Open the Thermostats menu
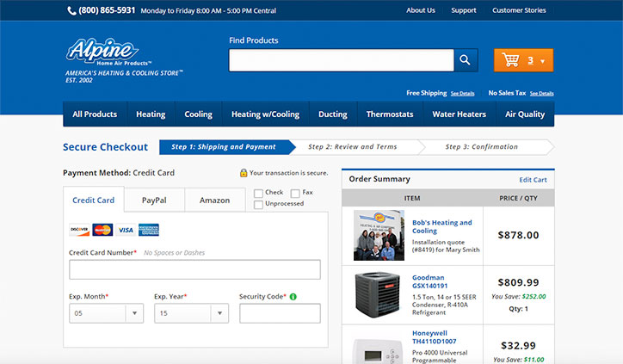 390,114
